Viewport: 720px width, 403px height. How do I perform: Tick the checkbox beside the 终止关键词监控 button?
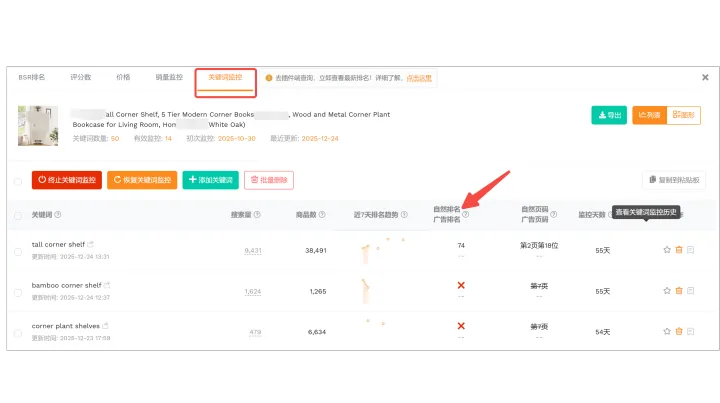[x=18, y=182]
